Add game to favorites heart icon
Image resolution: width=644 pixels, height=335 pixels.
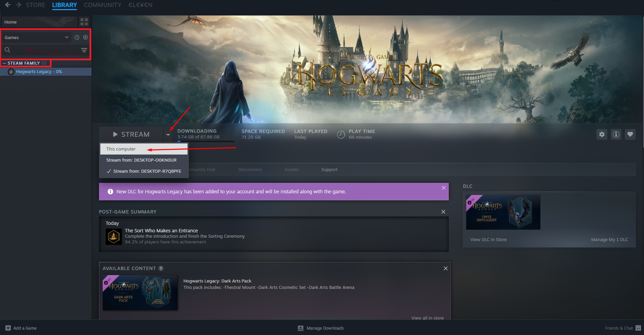630,134
